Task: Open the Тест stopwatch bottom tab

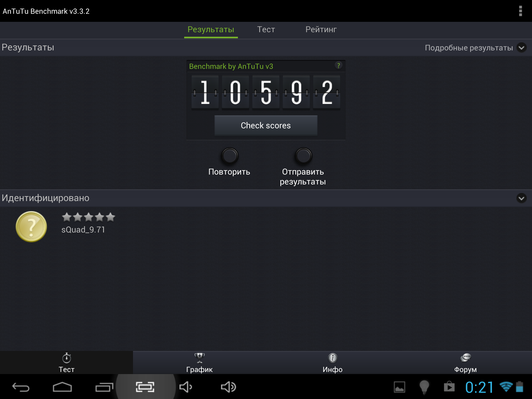Action: [66, 363]
